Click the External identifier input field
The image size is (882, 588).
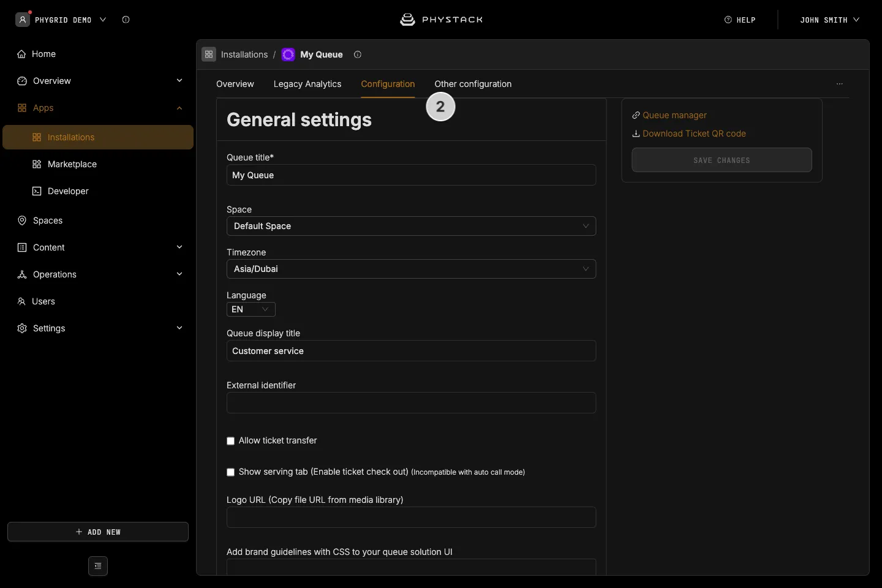coord(411,403)
